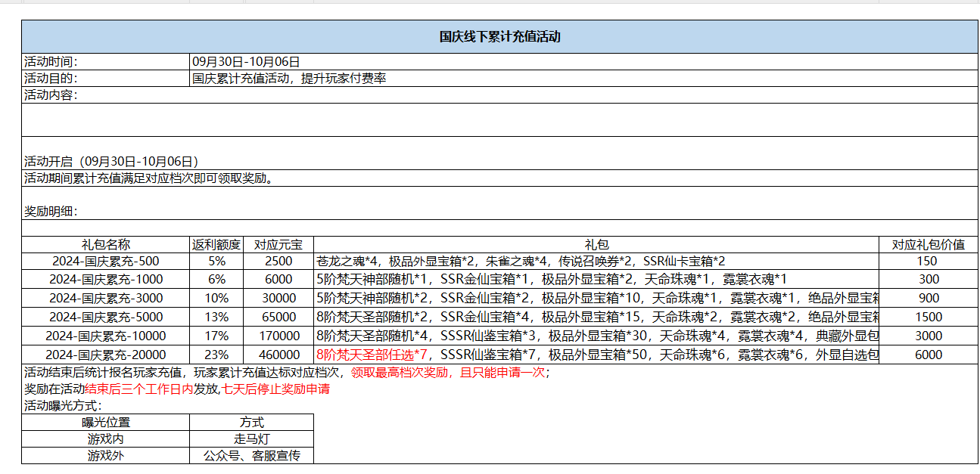Click the 17% rebate cell

[x=216, y=336]
